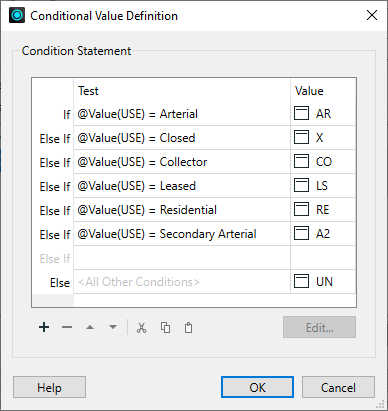Click the empty Else If test cell
Image resolution: width=388 pixels, height=411 pixels.
pos(182,258)
